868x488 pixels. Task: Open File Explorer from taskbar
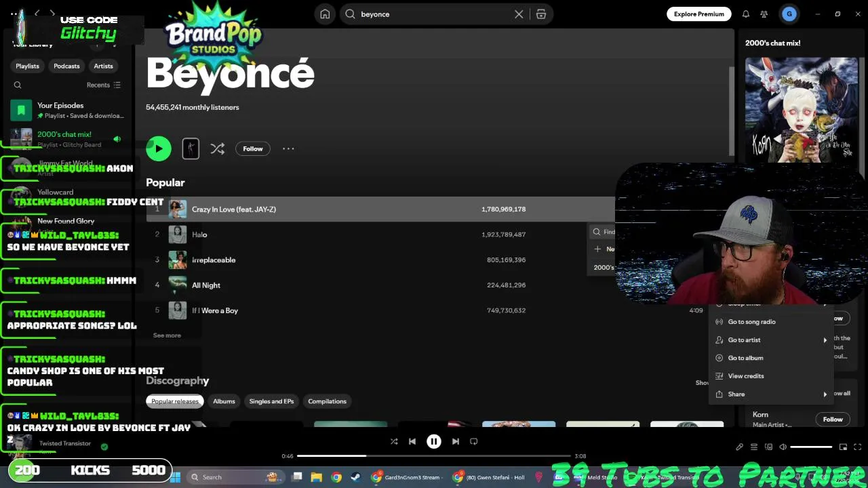[x=316, y=477]
